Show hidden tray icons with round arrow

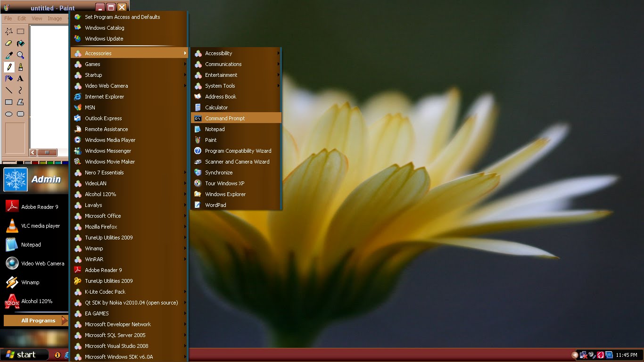(575, 355)
